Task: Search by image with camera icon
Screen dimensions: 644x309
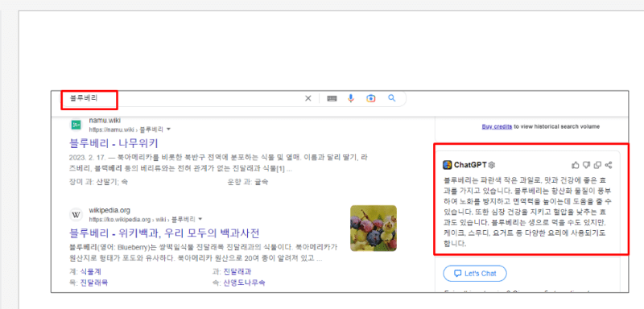Action: pos(371,98)
